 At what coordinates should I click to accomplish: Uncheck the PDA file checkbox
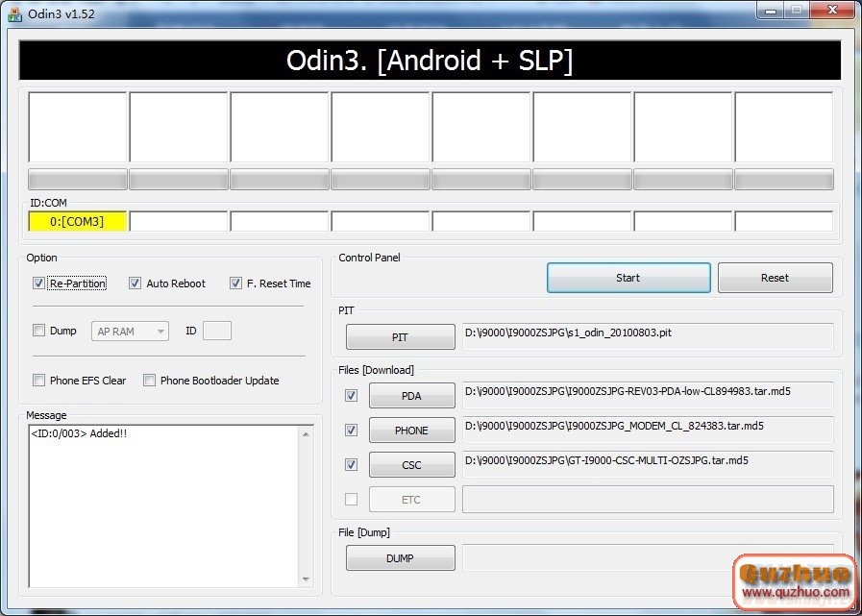click(351, 395)
